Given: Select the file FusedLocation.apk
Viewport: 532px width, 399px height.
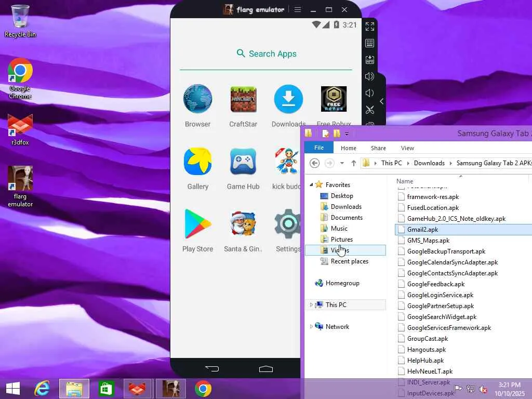Looking at the screenshot, I should 433,208.
